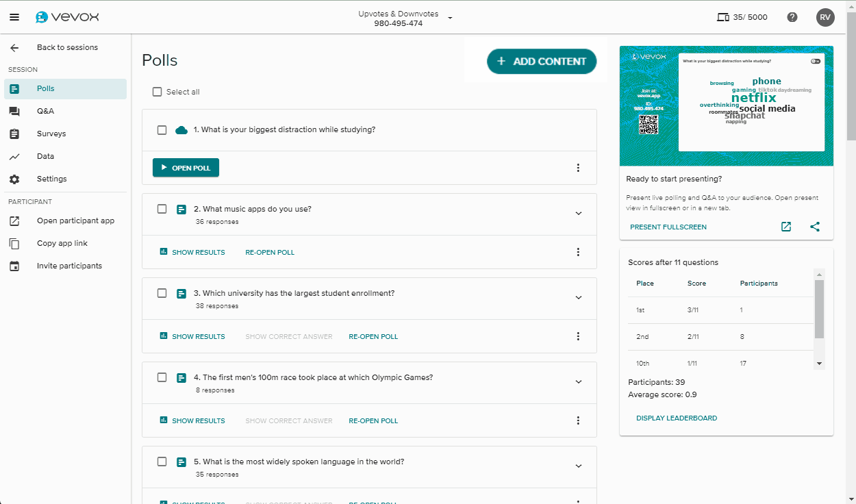The image size is (856, 504).
Task: Select checkbox for university enrollment poll
Action: click(162, 293)
